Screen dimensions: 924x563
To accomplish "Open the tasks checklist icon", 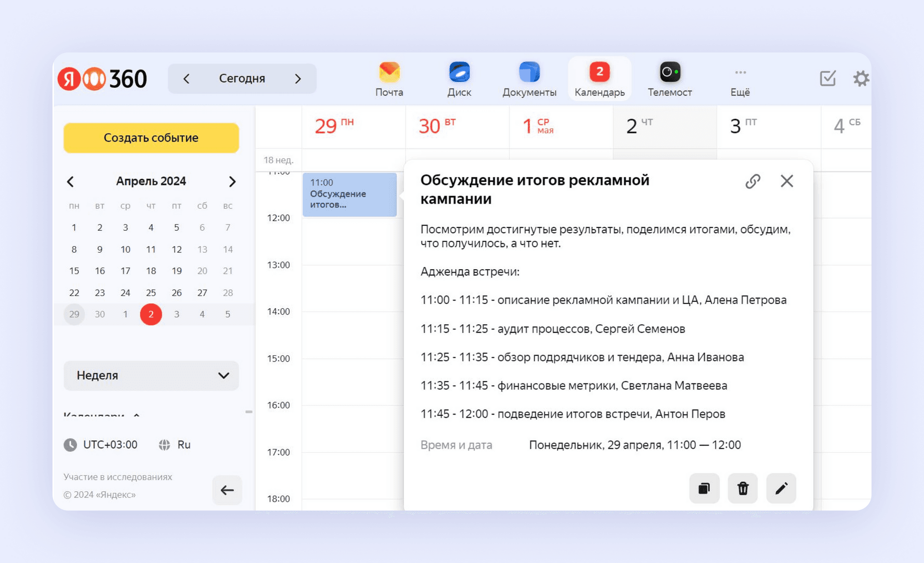I will click(828, 78).
